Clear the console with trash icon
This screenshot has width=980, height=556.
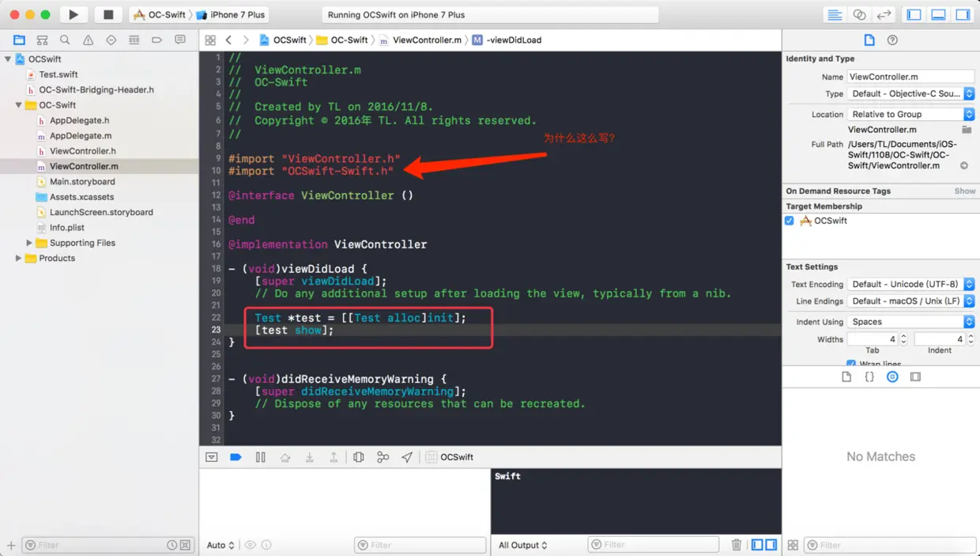[737, 545]
